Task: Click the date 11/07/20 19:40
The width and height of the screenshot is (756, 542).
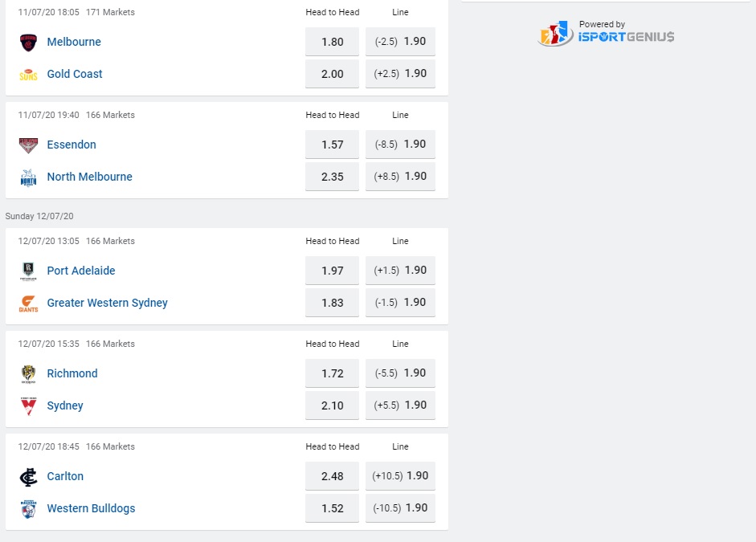Action: coord(49,115)
